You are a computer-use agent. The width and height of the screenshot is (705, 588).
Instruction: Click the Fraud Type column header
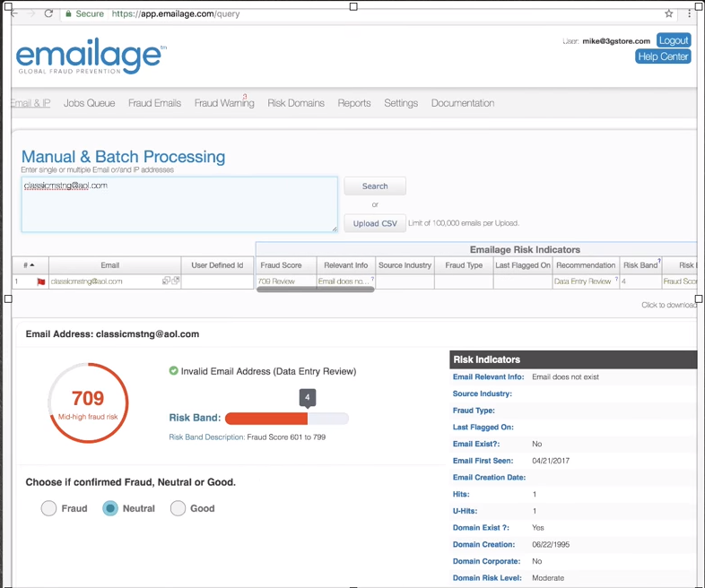tap(464, 265)
